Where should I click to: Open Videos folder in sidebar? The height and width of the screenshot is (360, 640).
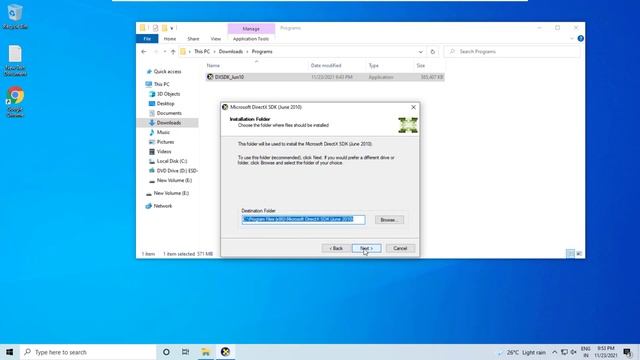click(164, 151)
